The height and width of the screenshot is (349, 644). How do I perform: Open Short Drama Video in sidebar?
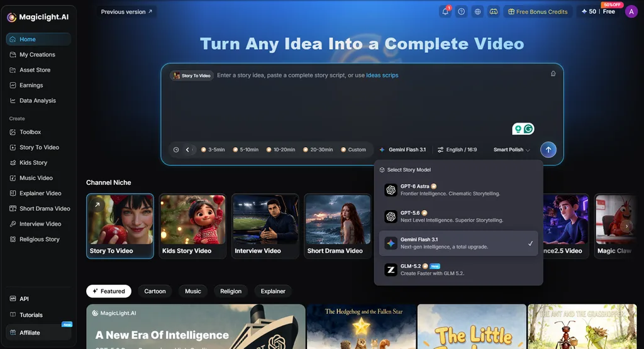click(38, 209)
